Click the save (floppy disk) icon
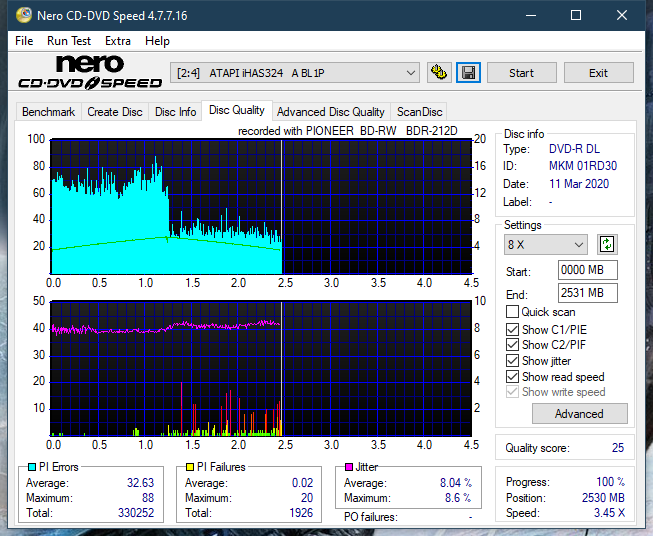Image resolution: width=653 pixels, height=536 pixels. pyautogui.click(x=469, y=73)
